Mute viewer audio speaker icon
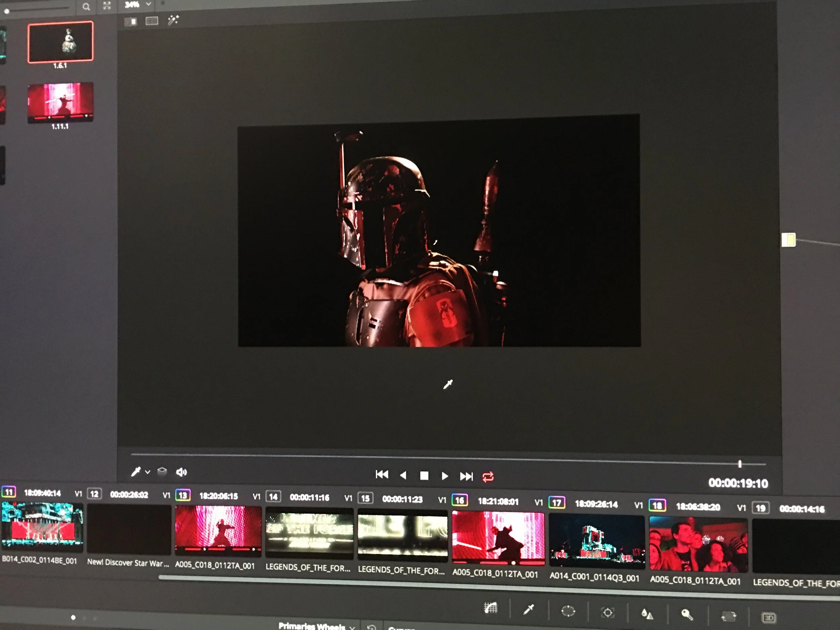The height and width of the screenshot is (630, 840). [181, 472]
